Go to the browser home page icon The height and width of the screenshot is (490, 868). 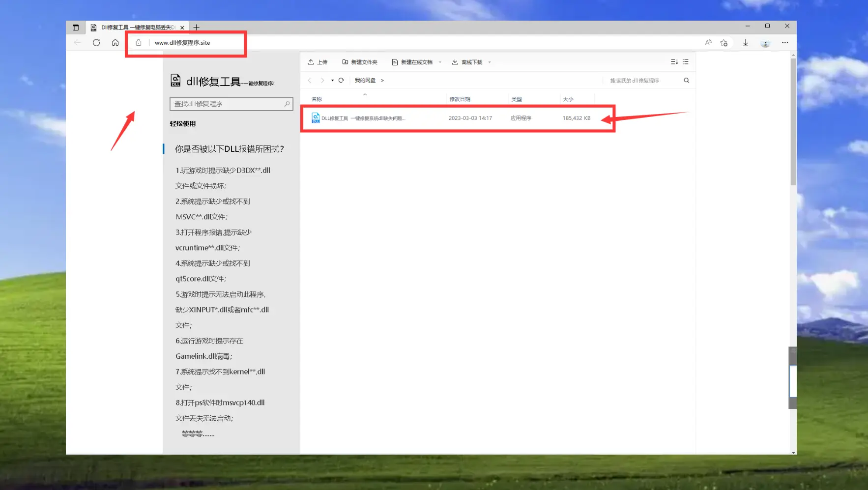pos(115,43)
